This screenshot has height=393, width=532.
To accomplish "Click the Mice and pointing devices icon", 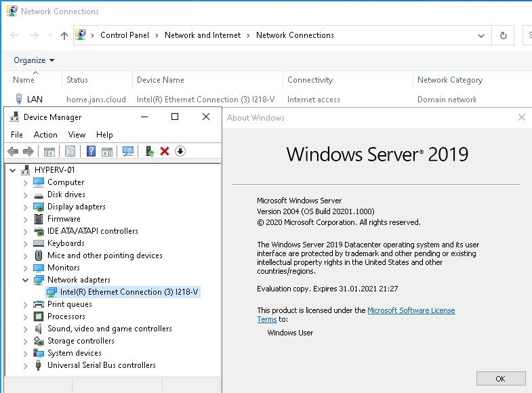I will click(x=39, y=255).
